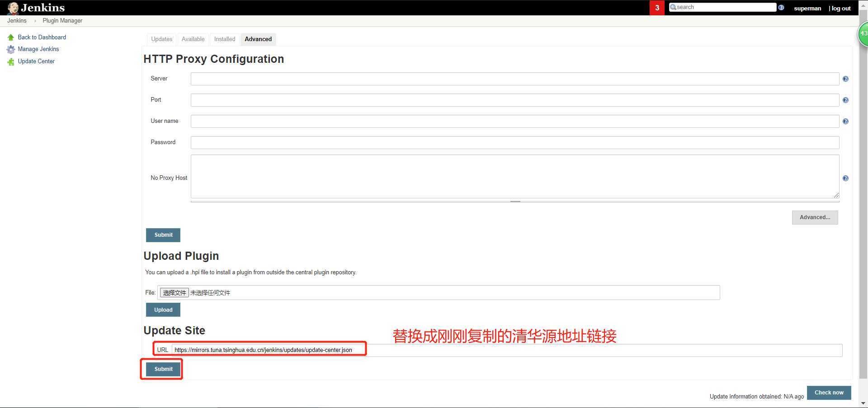The image size is (868, 408).
Task: Click into the Port input field
Action: click(x=515, y=100)
